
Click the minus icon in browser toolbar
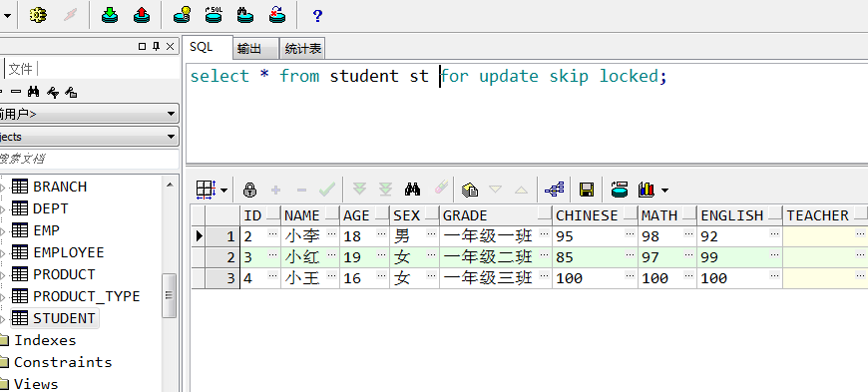tap(16, 92)
